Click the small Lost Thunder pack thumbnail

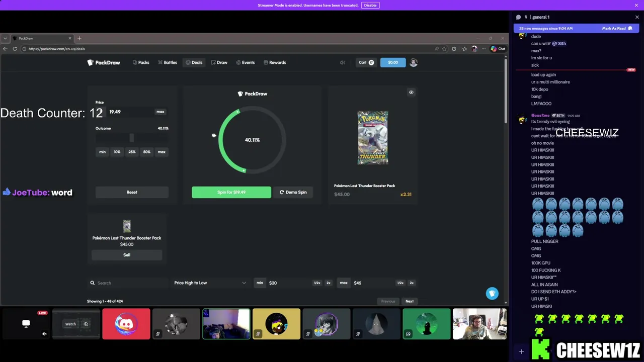tap(127, 226)
